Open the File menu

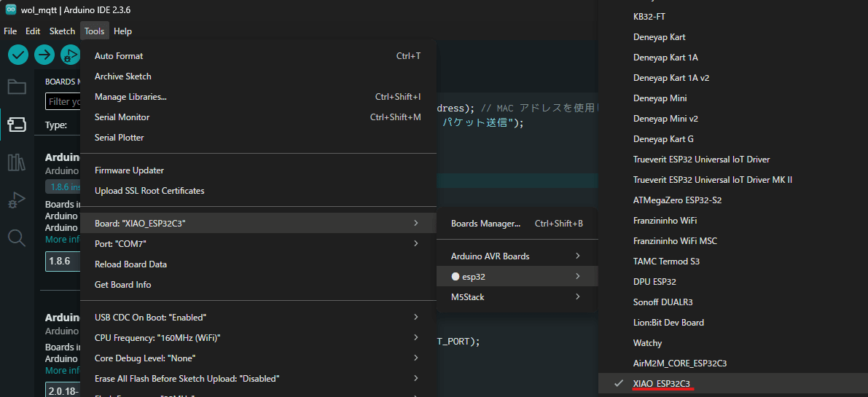[10, 31]
